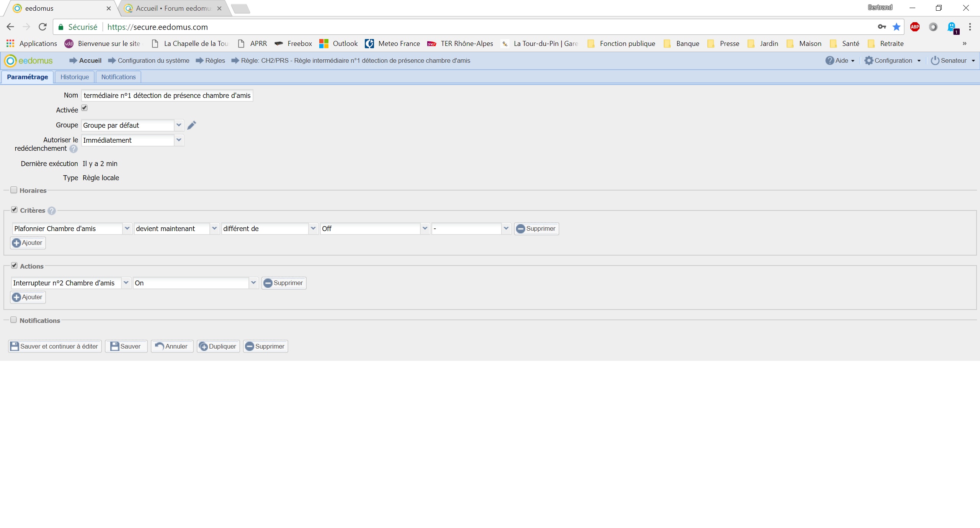Enable the Horaires section checkbox
980x528 pixels.
14,190
